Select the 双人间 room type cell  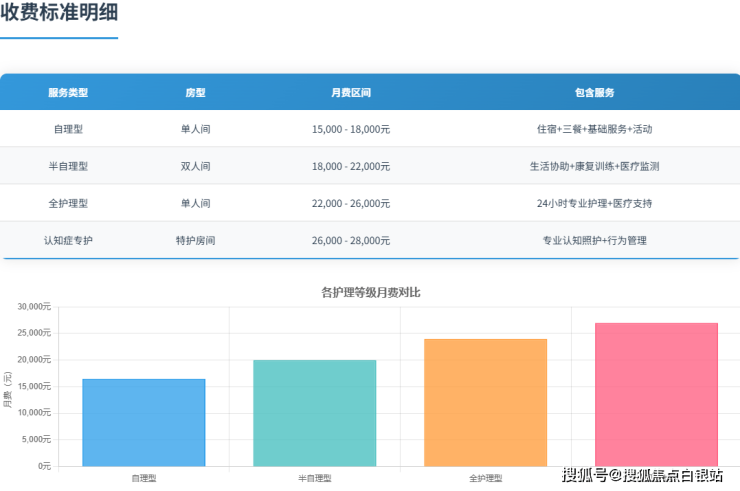(195, 166)
